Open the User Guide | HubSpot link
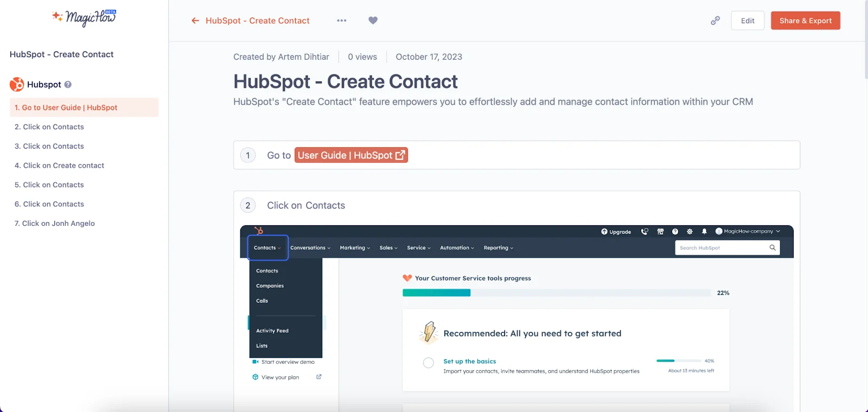This screenshot has width=868, height=412. 351,155
